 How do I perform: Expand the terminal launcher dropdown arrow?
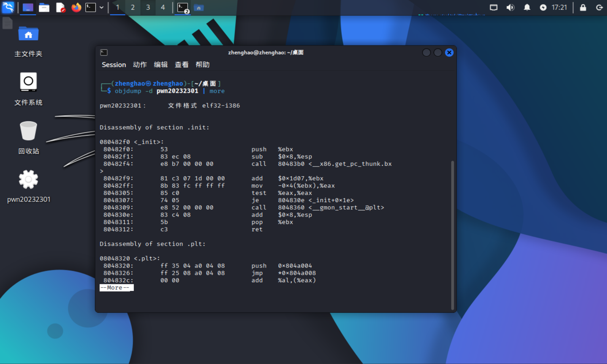click(x=102, y=7)
